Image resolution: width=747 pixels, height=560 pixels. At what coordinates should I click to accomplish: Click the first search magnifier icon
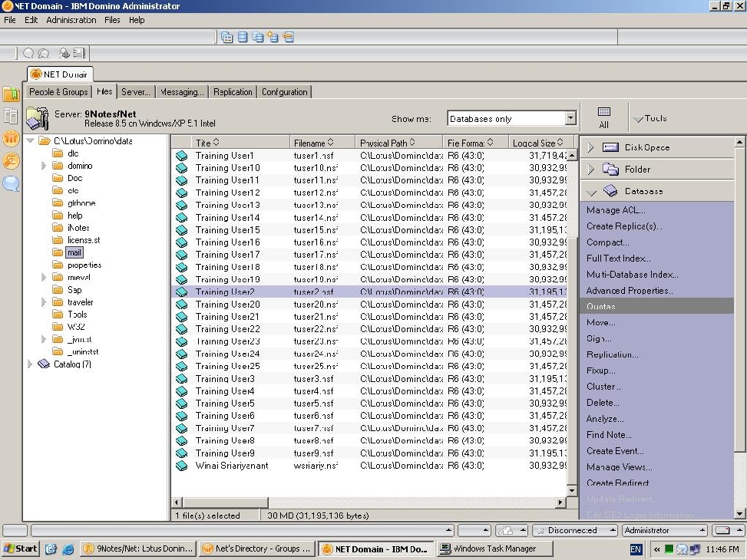pyautogui.click(x=28, y=54)
